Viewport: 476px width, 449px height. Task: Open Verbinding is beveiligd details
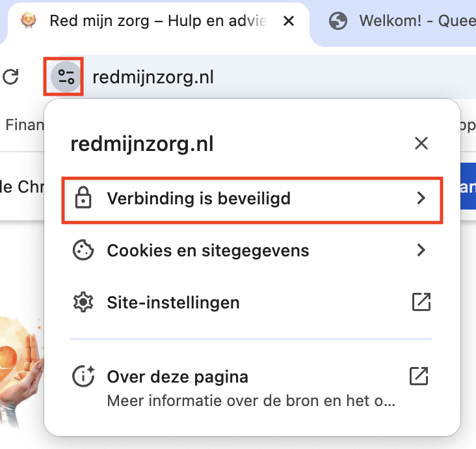[x=198, y=198]
